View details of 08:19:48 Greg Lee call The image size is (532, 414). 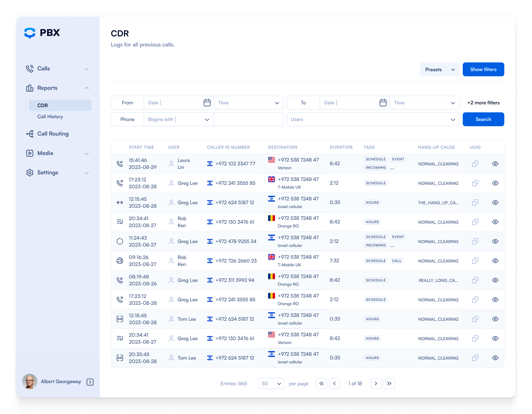pyautogui.click(x=495, y=280)
